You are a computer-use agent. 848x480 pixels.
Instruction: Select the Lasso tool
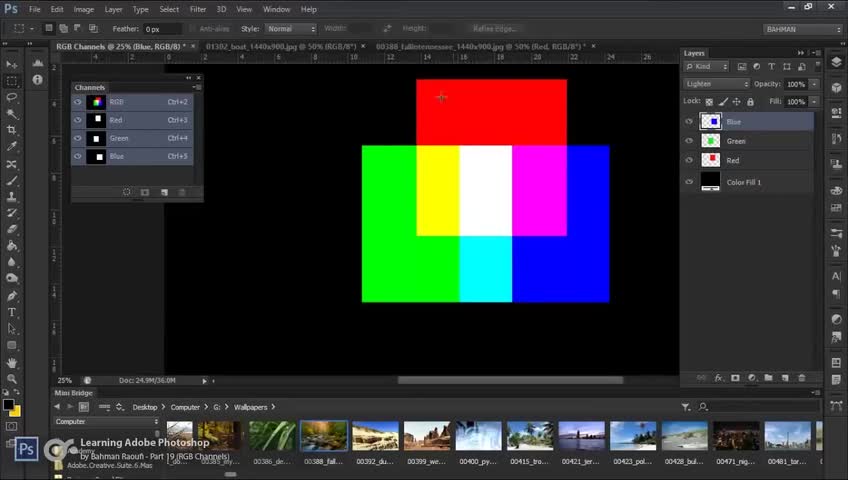[x=11, y=97]
